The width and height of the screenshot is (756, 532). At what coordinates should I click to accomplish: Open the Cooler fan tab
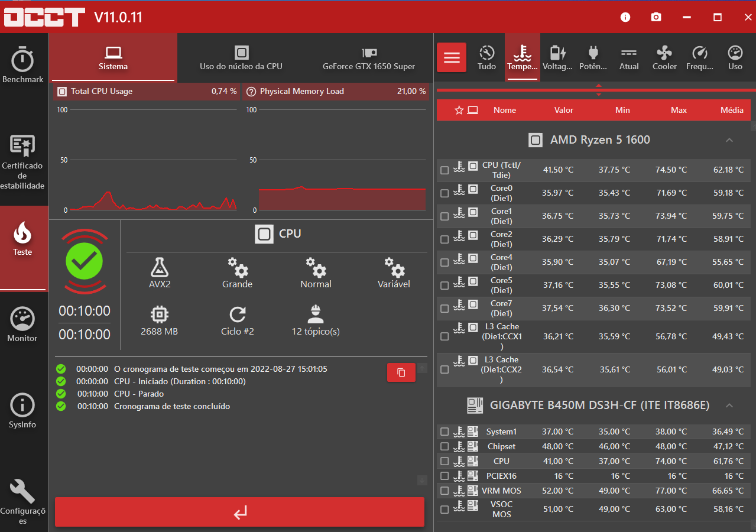(664, 57)
